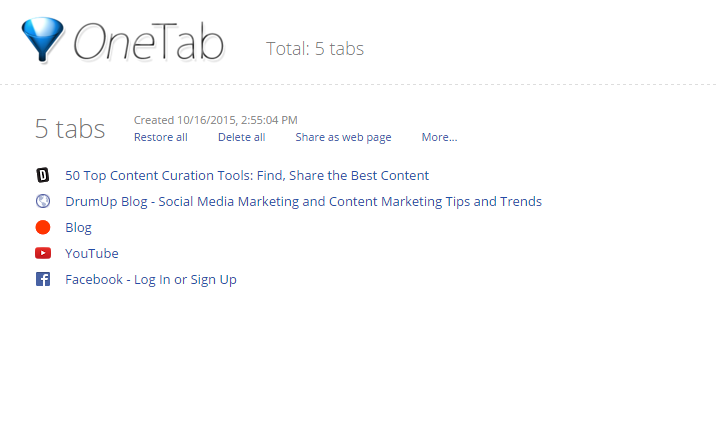Share the tab group as web page
This screenshot has height=424, width=717.
coord(343,137)
